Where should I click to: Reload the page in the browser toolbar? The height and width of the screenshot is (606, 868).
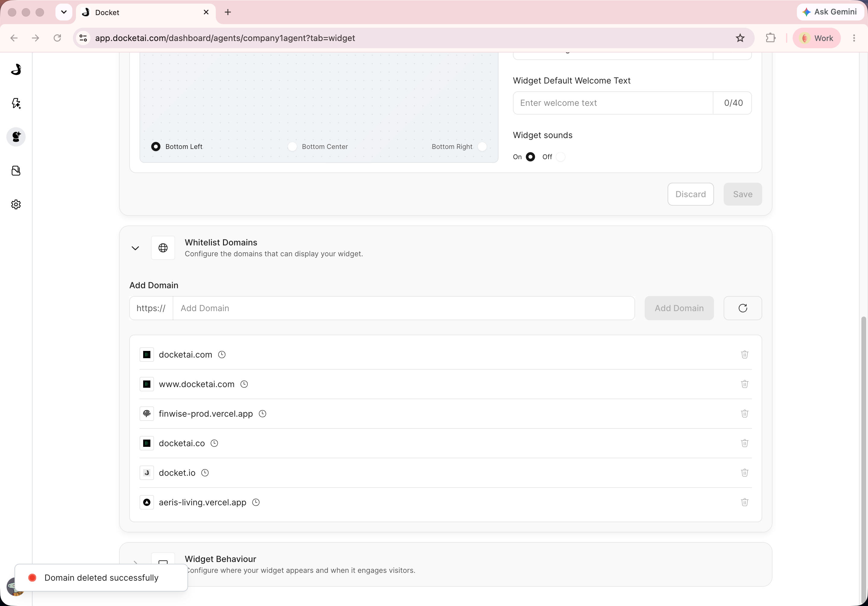57,38
